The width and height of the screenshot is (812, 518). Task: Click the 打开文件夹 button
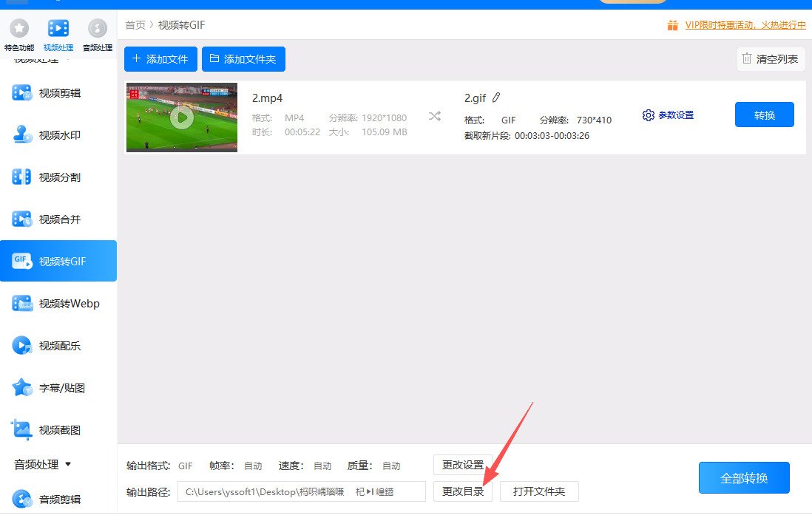point(539,491)
